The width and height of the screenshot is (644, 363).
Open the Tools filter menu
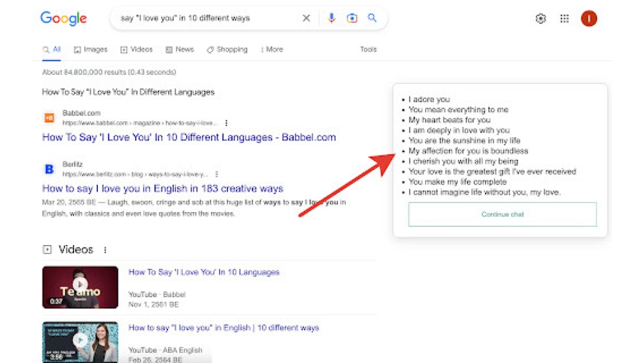tap(368, 50)
